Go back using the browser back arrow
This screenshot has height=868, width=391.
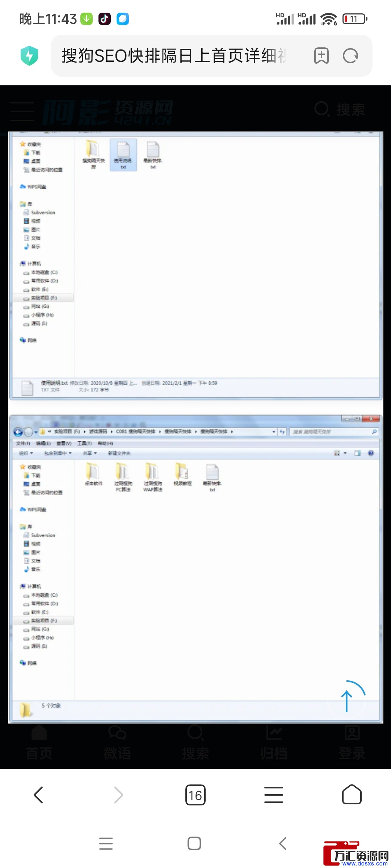pyautogui.click(x=38, y=795)
